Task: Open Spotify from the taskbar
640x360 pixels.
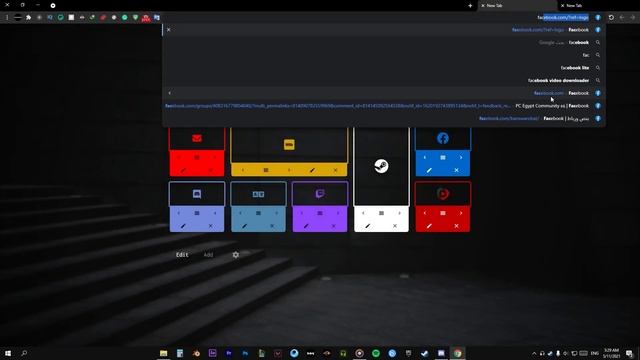Action: pyautogui.click(x=376, y=353)
